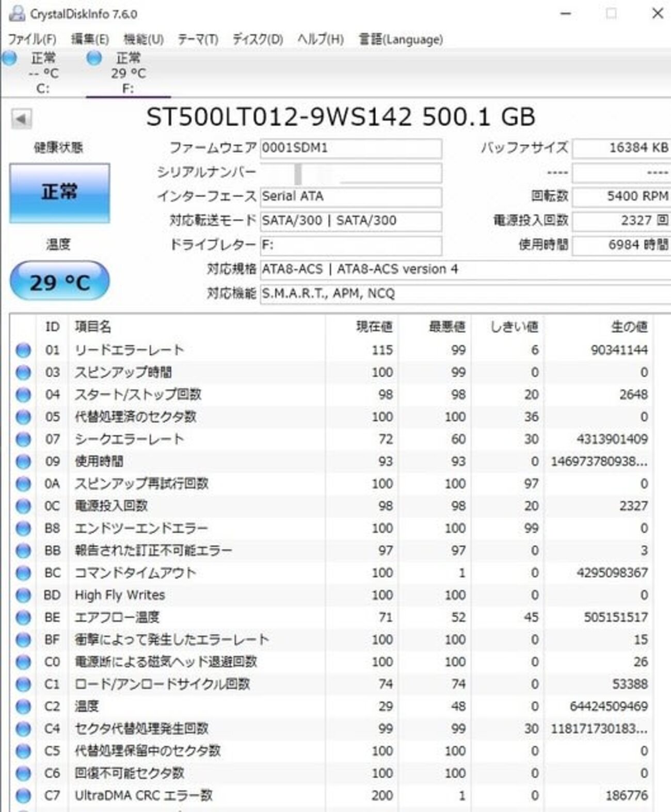The width and height of the screenshot is (671, 812).
Task: Click status icon for 報告された訂正不可能エラー row
Action: 23,551
